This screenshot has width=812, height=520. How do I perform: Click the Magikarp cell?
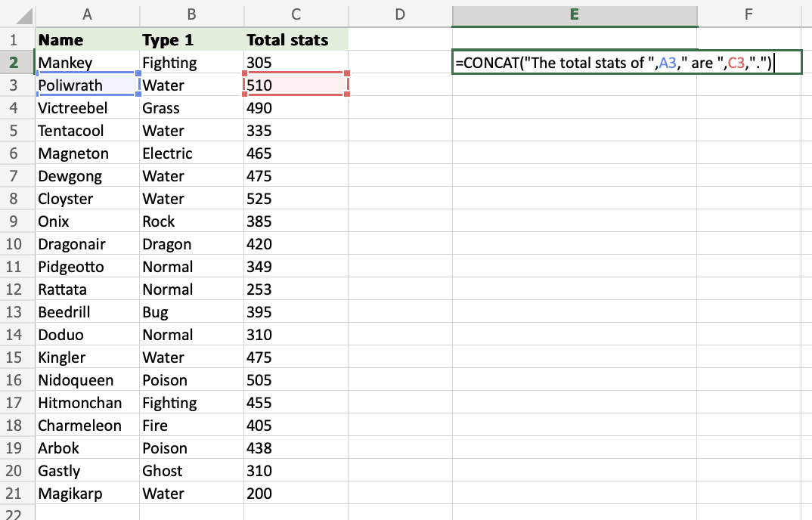click(87, 494)
